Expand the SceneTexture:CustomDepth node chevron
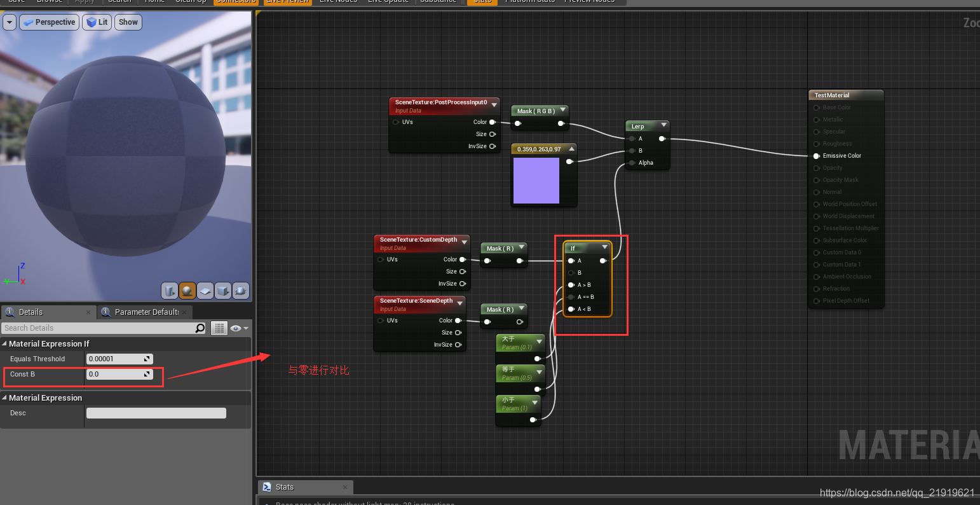Viewport: 980px width, 505px height. coord(465,242)
